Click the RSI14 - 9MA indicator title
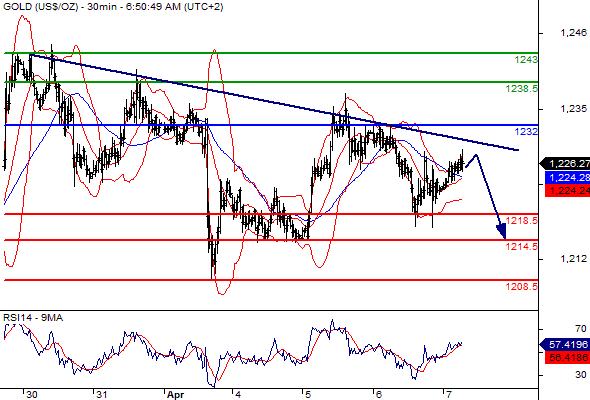This screenshot has width=590, height=400. point(33,318)
